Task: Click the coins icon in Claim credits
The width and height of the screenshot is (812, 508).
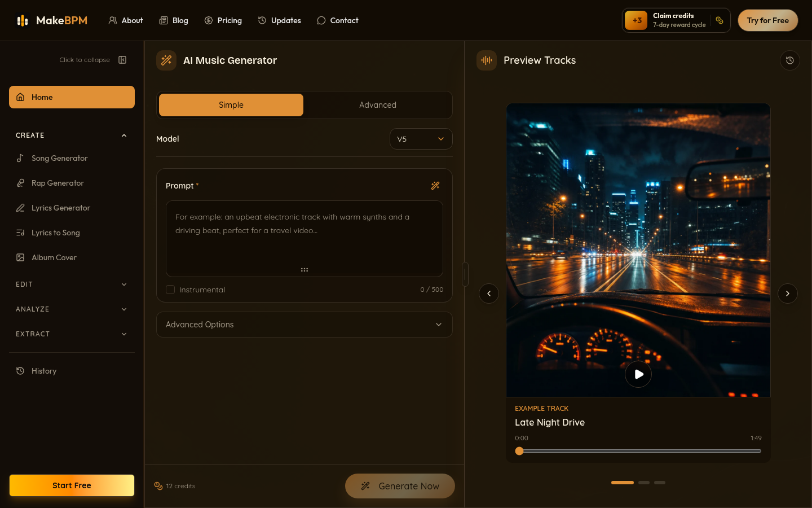Action: pyautogui.click(x=720, y=20)
